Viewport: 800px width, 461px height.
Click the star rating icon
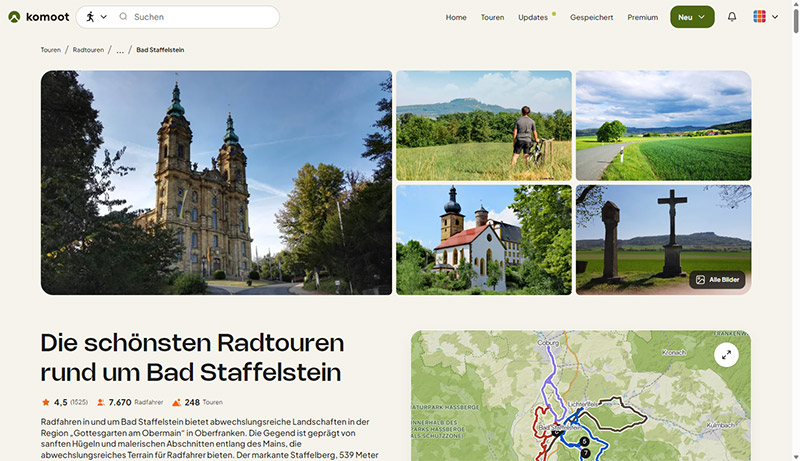point(46,402)
